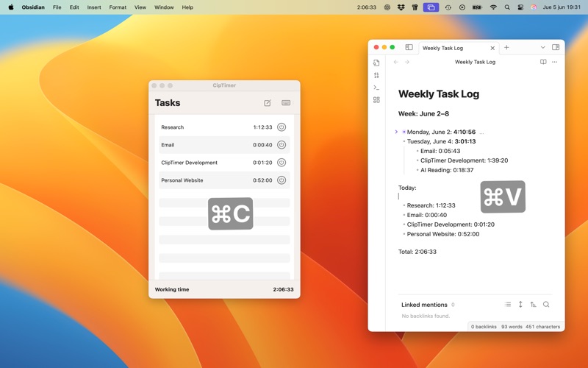The height and width of the screenshot is (368, 588).
Task: Start the Email task timer
Action: click(x=282, y=145)
